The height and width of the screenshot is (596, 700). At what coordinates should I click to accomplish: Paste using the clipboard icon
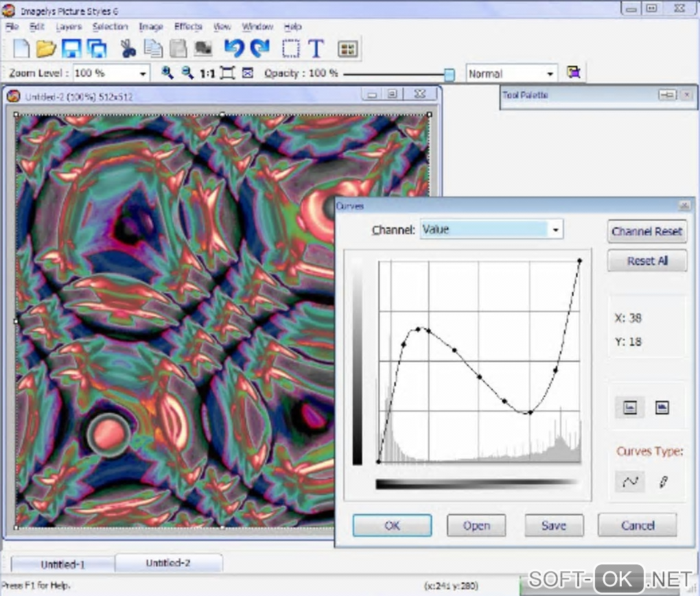(178, 49)
